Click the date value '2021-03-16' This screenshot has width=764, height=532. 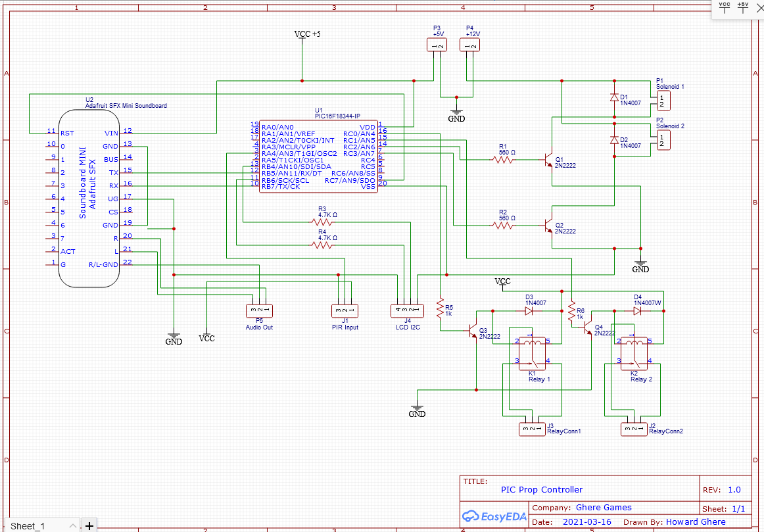(x=586, y=521)
